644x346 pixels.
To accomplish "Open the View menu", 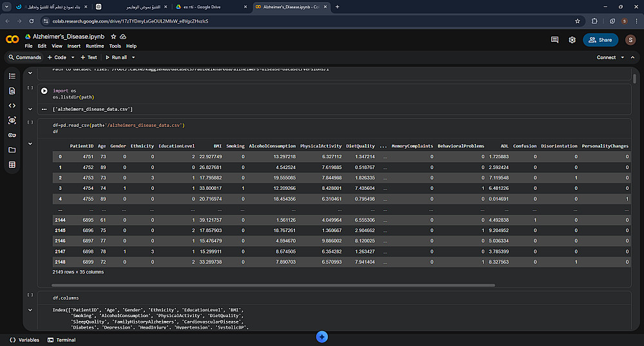I will click(x=57, y=46).
